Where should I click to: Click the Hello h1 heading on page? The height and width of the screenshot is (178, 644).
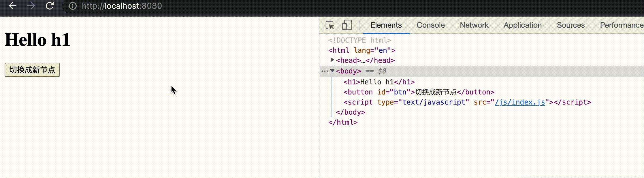(37, 40)
